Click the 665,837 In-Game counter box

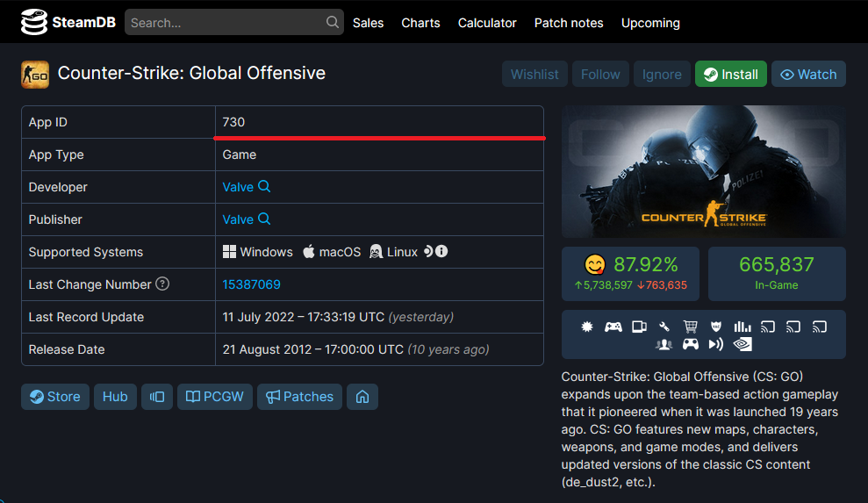coord(777,274)
